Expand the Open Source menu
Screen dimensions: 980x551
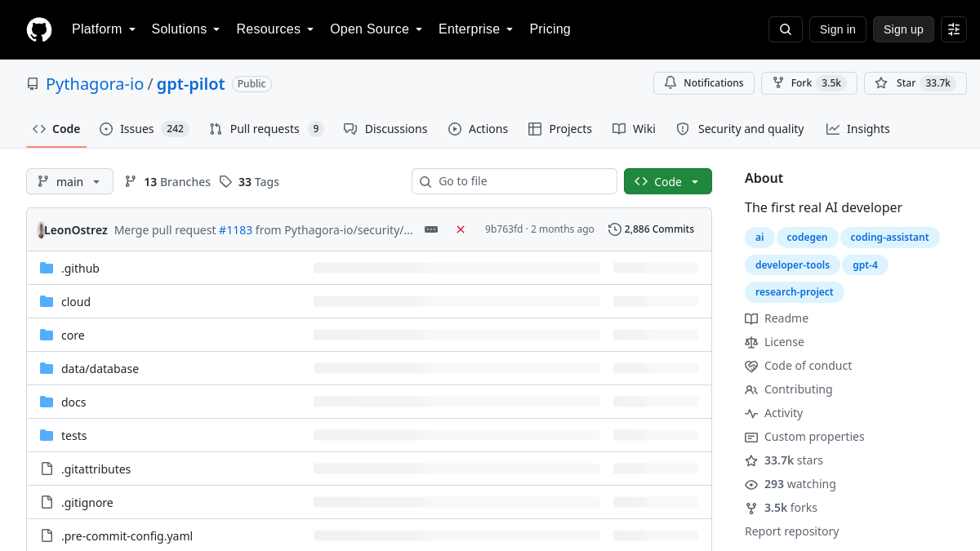pos(376,29)
